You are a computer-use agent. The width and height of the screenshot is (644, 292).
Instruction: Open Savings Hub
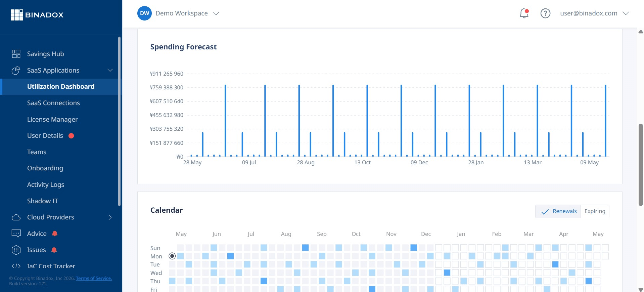[45, 54]
